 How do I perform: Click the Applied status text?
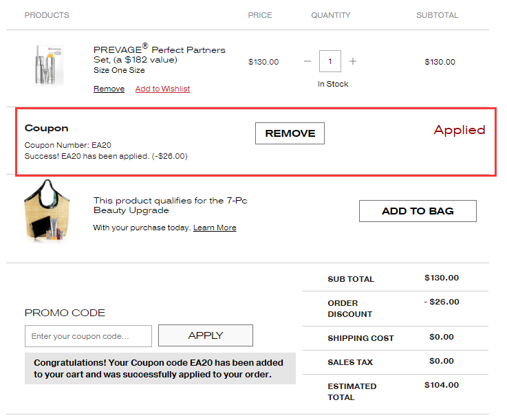coord(459,130)
